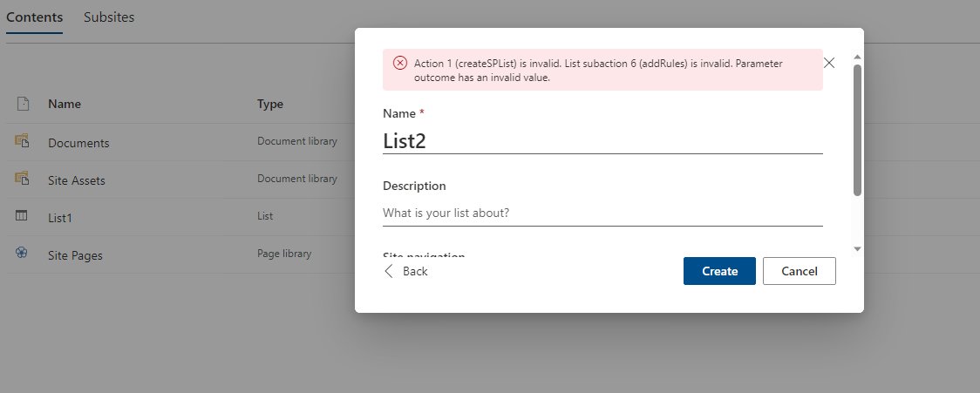The width and height of the screenshot is (980, 393).
Task: Go back with the Back button
Action: pyautogui.click(x=406, y=271)
